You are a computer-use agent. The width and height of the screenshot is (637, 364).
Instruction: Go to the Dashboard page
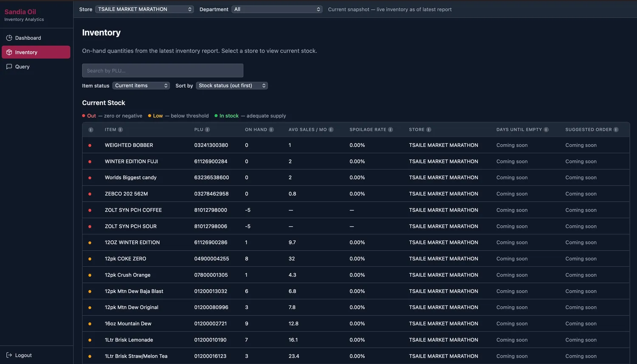pyautogui.click(x=28, y=38)
